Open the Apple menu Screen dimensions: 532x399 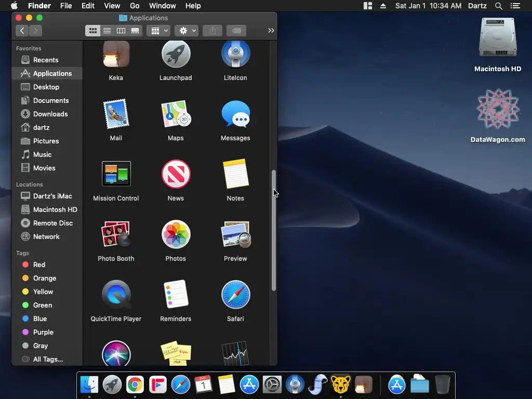[x=14, y=6]
